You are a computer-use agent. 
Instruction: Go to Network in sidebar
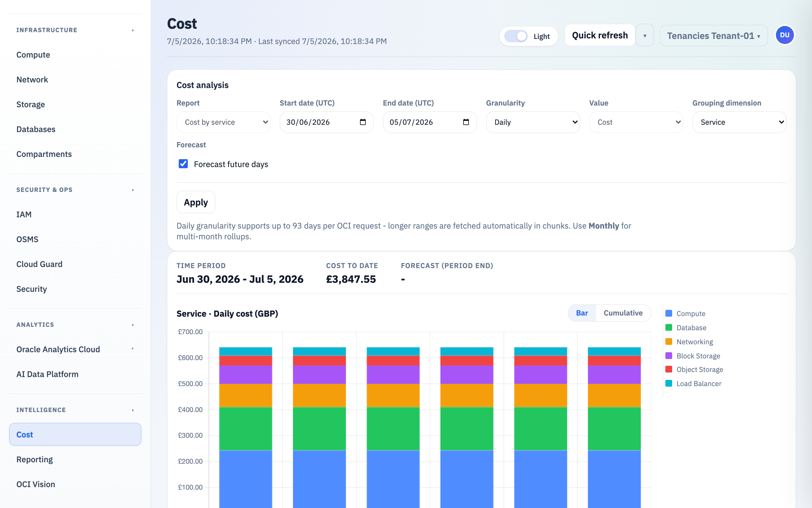[75, 80]
